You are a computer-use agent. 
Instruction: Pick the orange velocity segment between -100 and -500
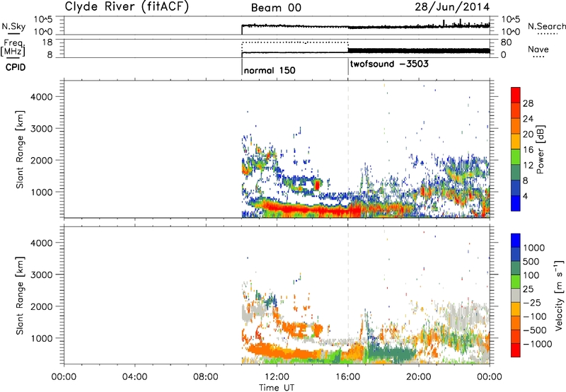click(516, 323)
